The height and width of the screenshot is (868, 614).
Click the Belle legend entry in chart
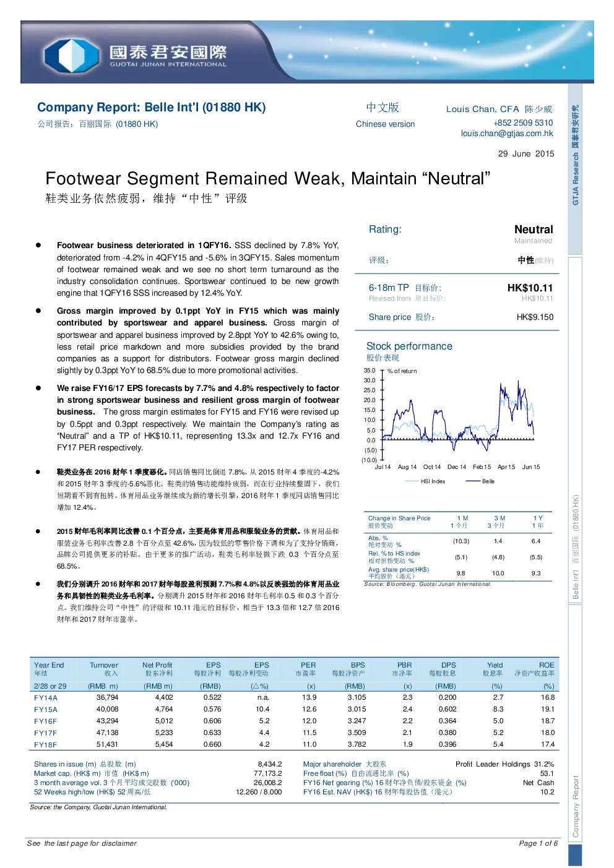click(481, 481)
